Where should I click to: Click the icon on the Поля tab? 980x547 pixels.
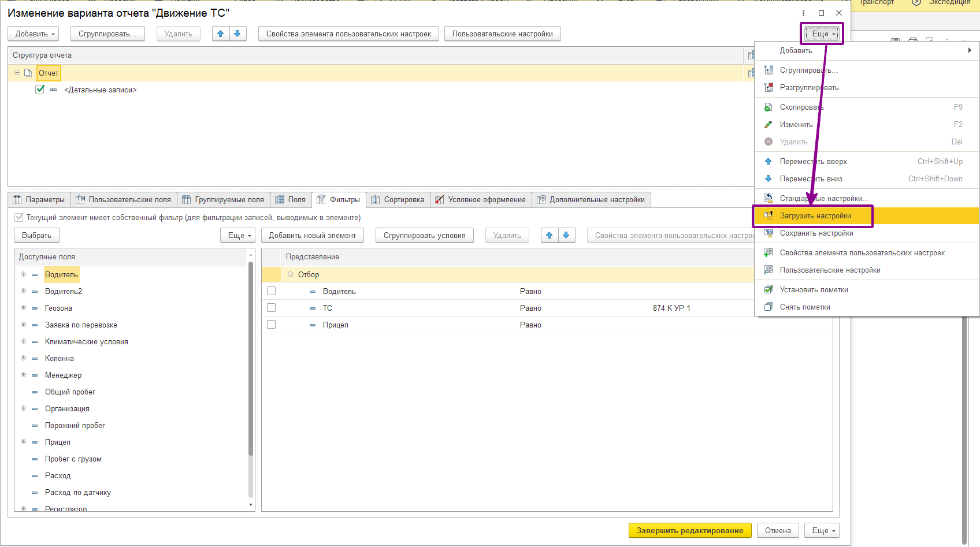click(x=280, y=199)
